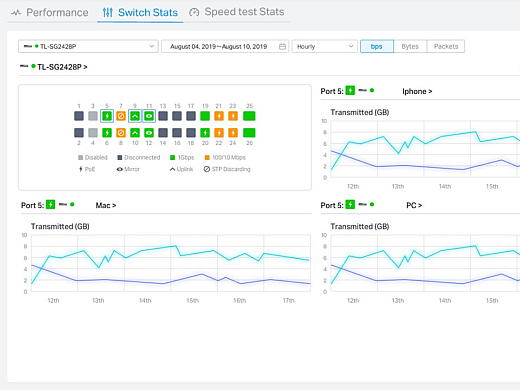The width and height of the screenshot is (520, 390).
Task: Select orange PoE port 24
Action: coord(233,133)
